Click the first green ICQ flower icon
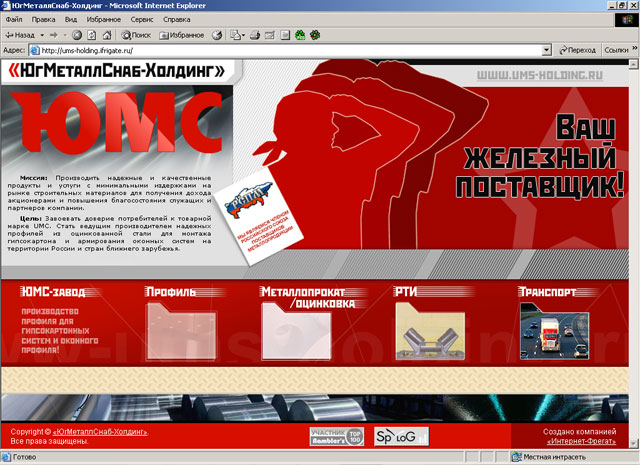Image resolution: width=640 pixels, height=465 pixels. click(300, 35)
